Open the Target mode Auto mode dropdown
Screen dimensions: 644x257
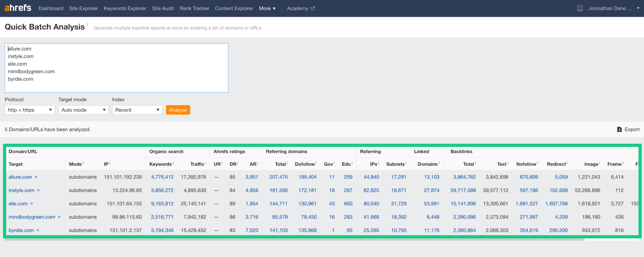point(83,110)
